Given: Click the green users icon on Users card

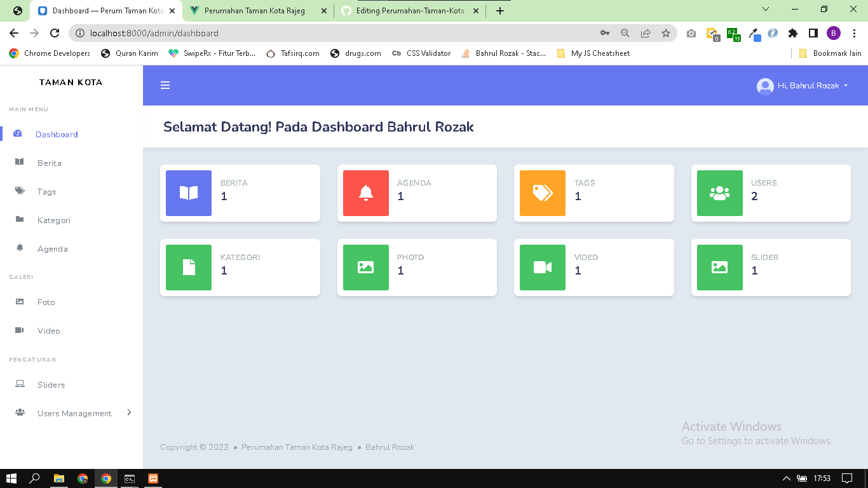Looking at the screenshot, I should coord(720,193).
